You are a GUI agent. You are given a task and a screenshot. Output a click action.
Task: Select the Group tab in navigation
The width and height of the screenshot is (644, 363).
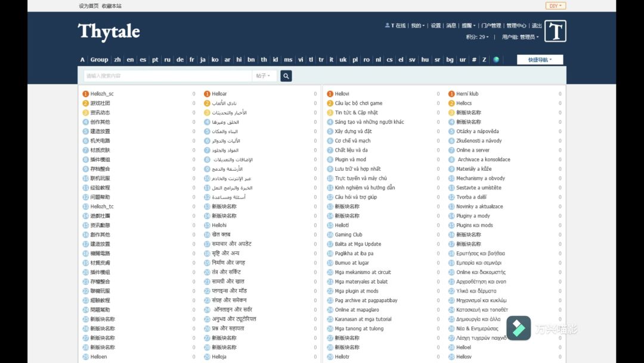99,60
